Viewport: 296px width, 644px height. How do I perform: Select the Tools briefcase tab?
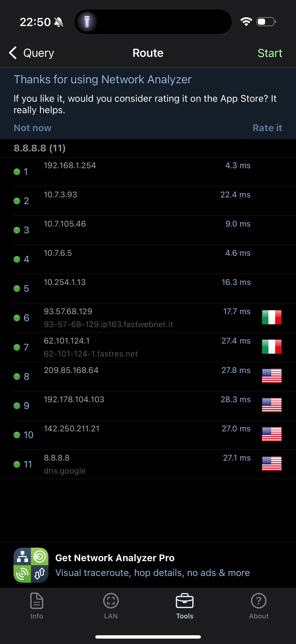pos(185,605)
